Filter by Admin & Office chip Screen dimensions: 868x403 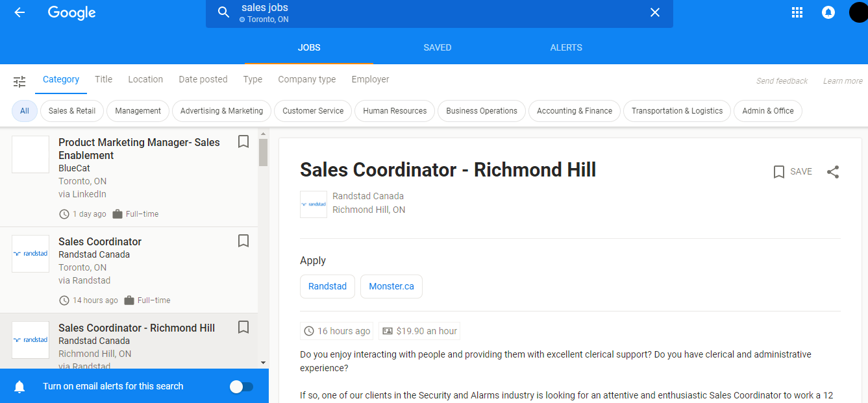[x=768, y=111]
